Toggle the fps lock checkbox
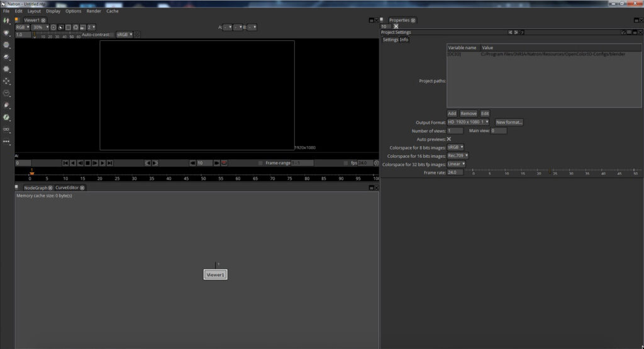Screen dimensions: 644x349 coord(345,163)
